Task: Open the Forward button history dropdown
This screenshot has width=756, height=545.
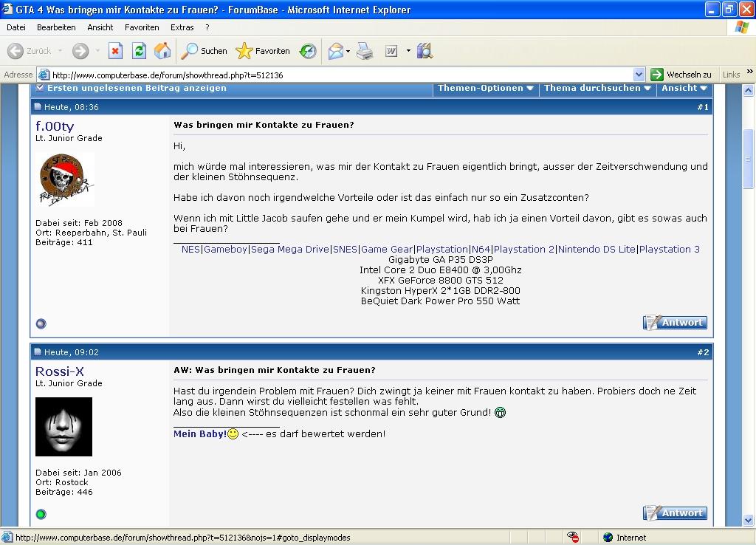Action: pos(97,51)
